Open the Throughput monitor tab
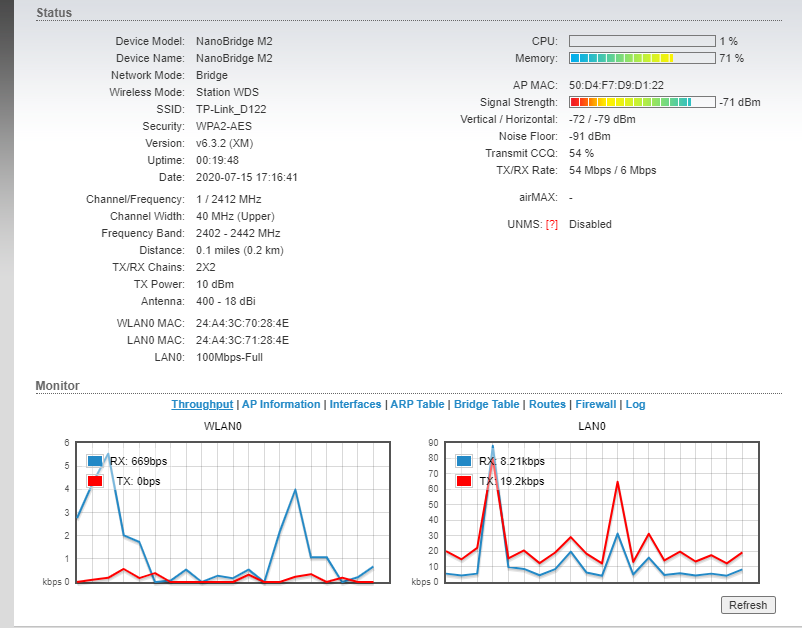The width and height of the screenshot is (802, 628). (202, 404)
